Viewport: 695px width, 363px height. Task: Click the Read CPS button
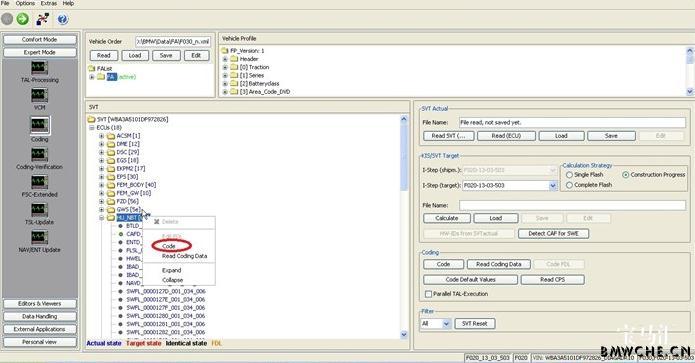552,280
